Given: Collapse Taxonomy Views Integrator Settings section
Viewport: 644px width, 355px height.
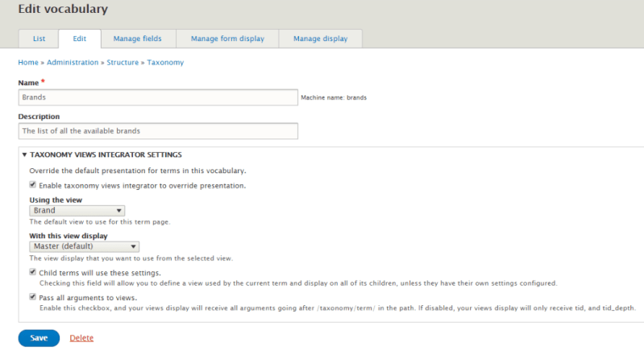Looking at the screenshot, I should [106, 155].
